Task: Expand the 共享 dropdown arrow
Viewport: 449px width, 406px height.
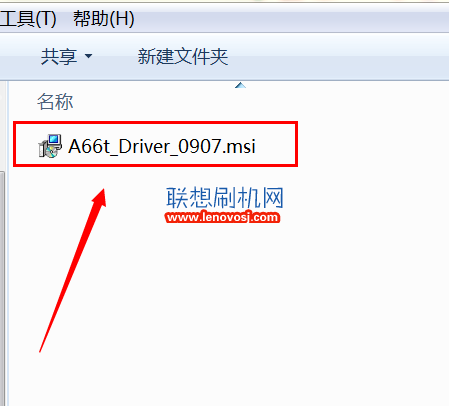Action: 88,56
